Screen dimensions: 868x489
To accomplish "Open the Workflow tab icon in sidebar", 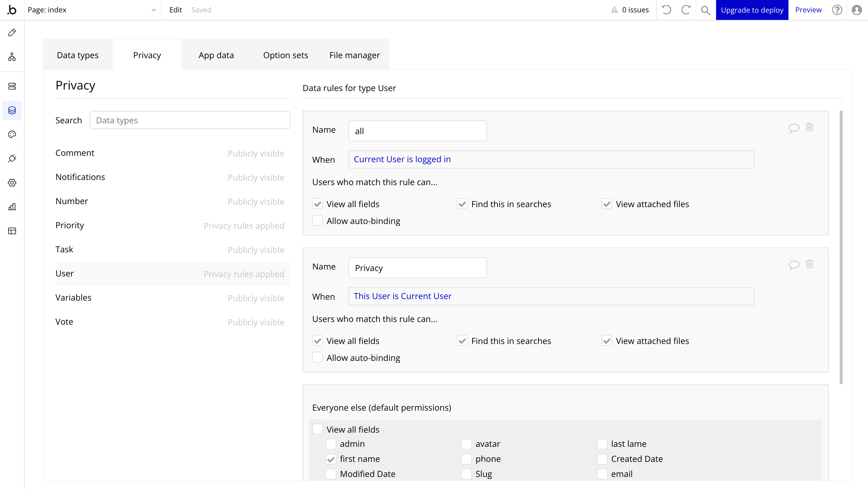I will pos(12,57).
